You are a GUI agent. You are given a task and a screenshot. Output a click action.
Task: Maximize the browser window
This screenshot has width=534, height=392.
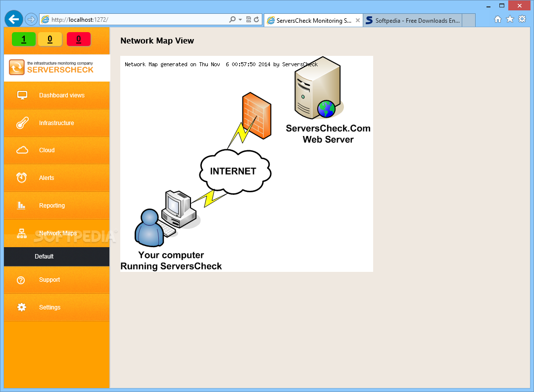tap(502, 6)
